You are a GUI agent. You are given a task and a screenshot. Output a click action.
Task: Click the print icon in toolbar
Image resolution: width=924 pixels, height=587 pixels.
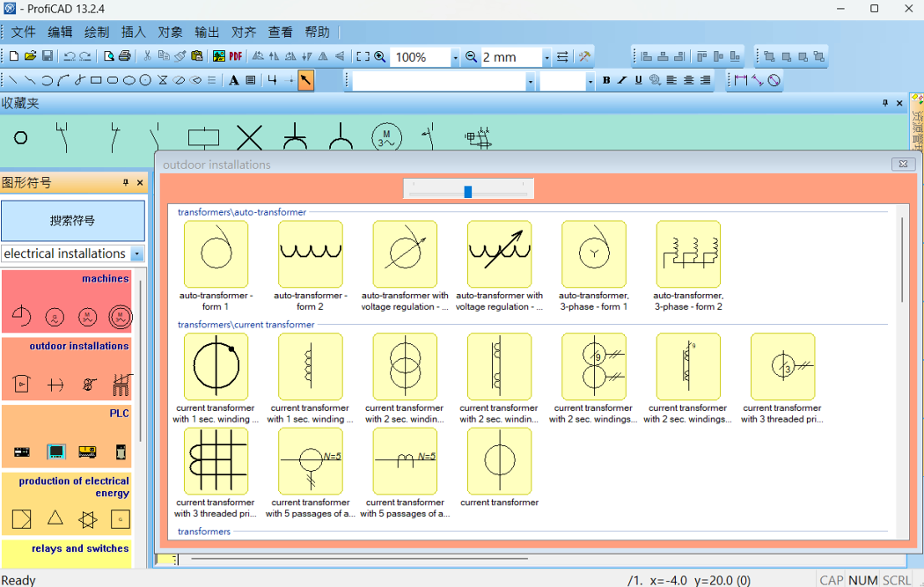[125, 57]
